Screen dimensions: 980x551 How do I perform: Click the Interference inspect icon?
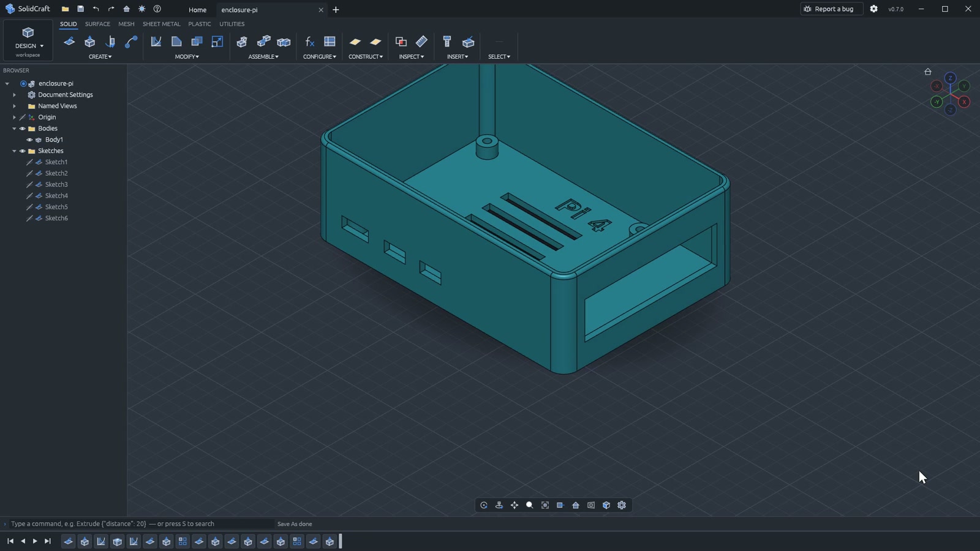(x=401, y=42)
